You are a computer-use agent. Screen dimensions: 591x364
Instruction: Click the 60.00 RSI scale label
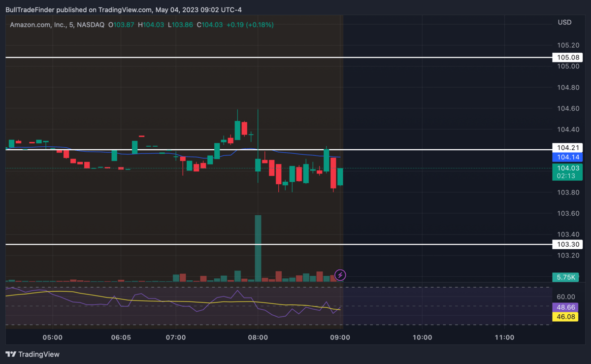tap(566, 297)
